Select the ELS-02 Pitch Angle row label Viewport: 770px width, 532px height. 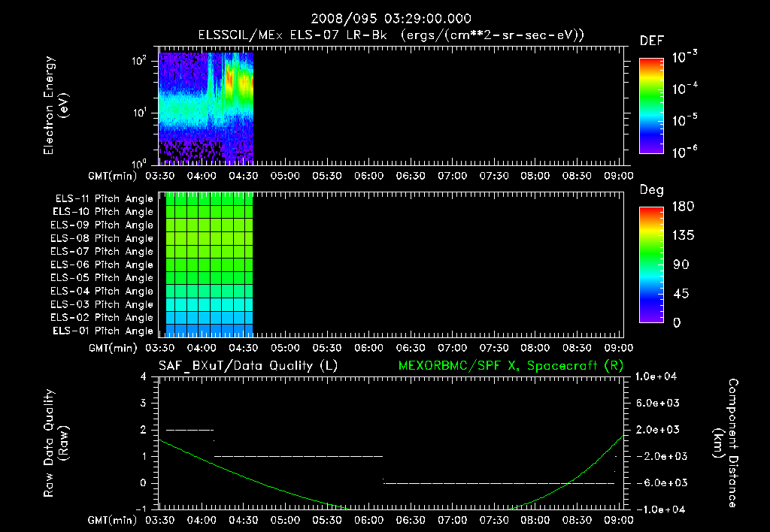point(102,318)
